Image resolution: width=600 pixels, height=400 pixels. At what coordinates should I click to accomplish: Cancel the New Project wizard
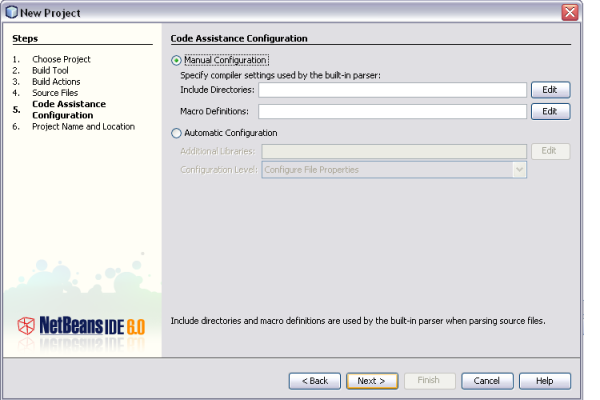coord(487,381)
